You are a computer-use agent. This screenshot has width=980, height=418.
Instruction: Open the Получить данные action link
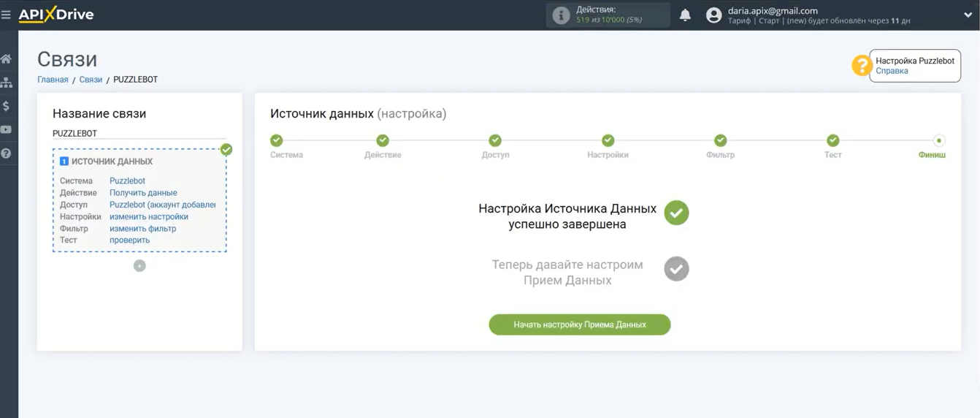143,193
